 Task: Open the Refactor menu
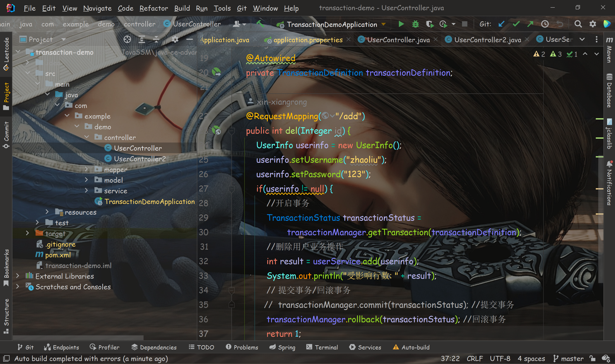(154, 8)
